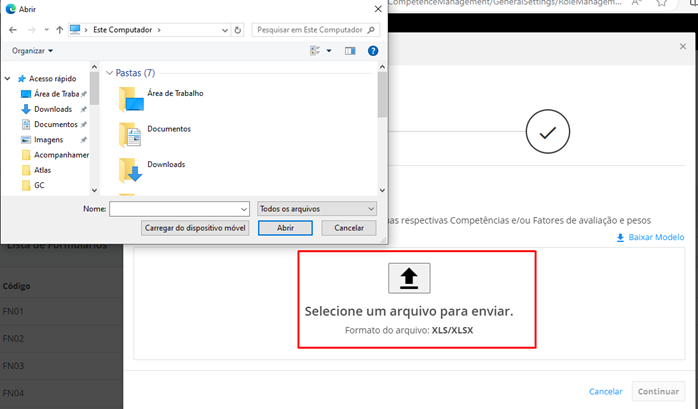Go up one folder level
This screenshot has height=409, width=698.
[x=58, y=29]
